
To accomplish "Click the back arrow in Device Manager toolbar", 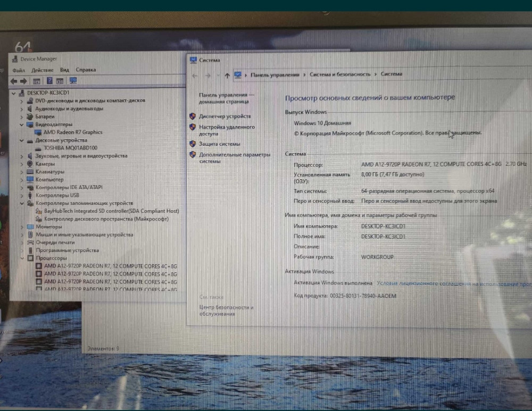I will tap(13, 81).
